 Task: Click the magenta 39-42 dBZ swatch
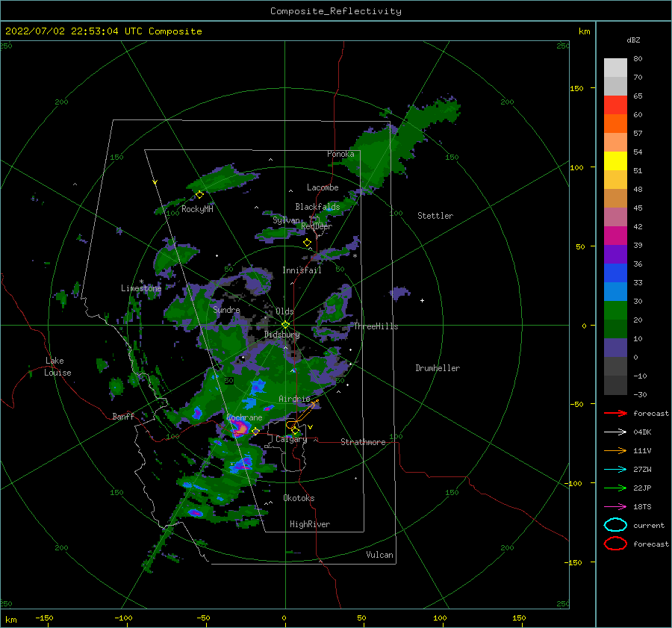[x=615, y=236]
